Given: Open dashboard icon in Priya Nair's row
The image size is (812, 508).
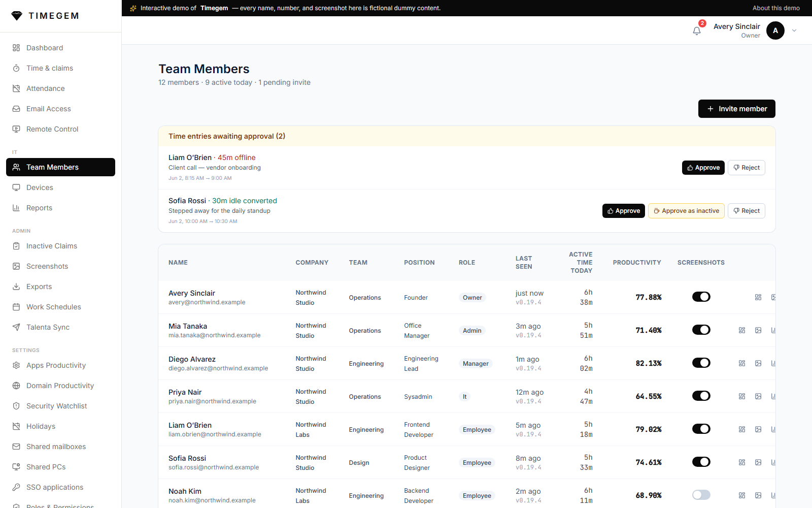Looking at the screenshot, I should pyautogui.click(x=742, y=396).
